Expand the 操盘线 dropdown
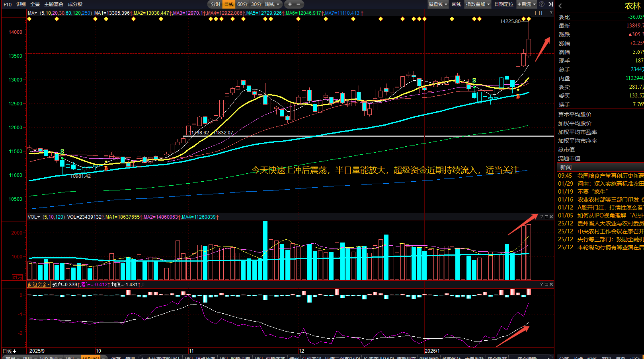The image size is (644, 359). [x=438, y=4]
